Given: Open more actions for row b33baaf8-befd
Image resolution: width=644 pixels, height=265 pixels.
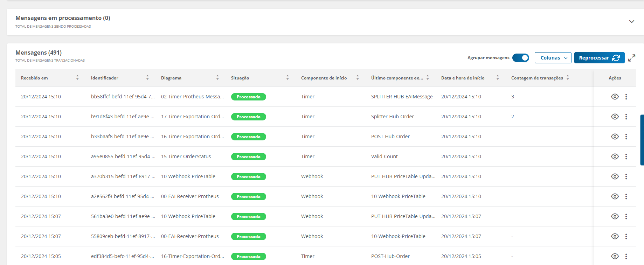Looking at the screenshot, I should tap(626, 137).
